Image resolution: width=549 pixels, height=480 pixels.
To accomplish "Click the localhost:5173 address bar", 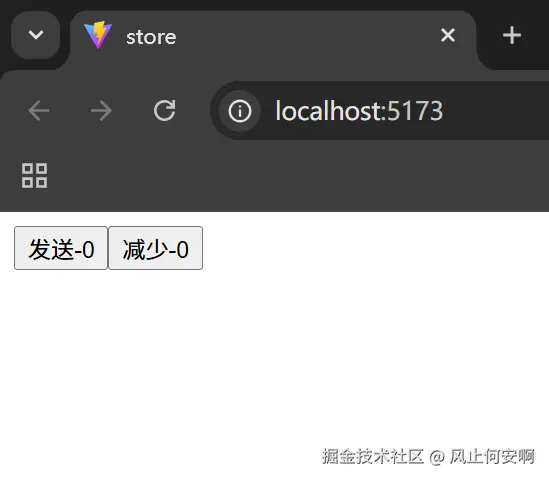I will click(x=380, y=111).
